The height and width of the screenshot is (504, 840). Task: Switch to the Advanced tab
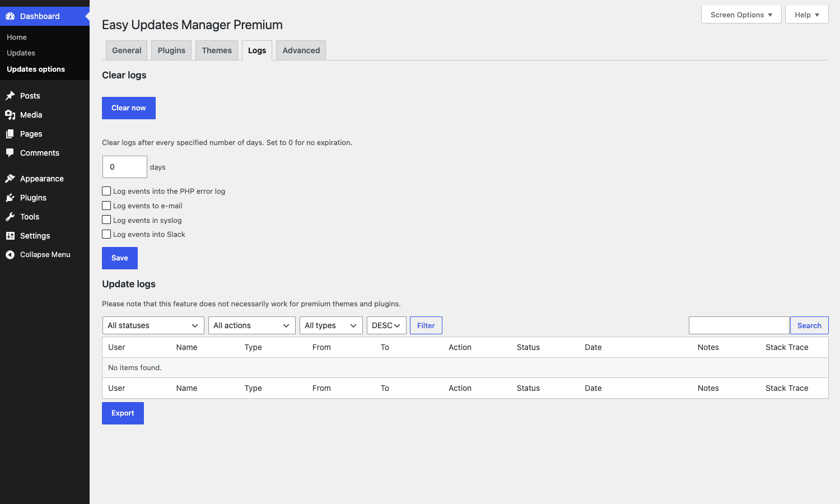(301, 50)
